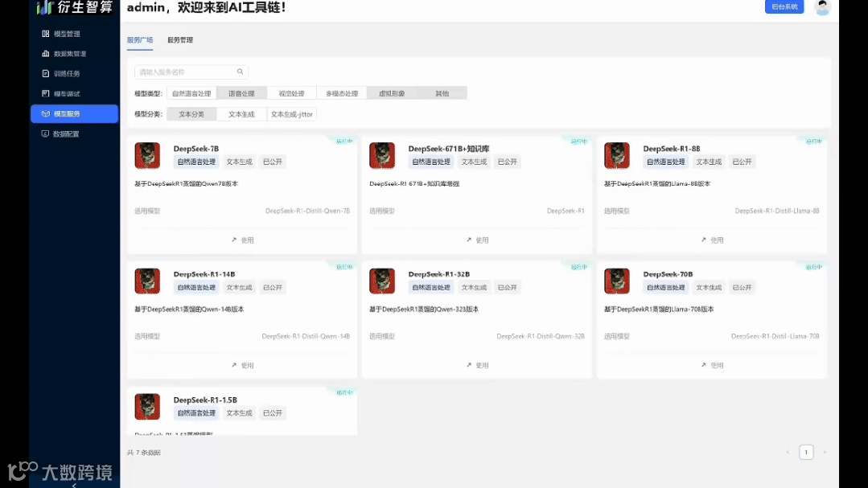Click the DeepSeek-70B card title
The height and width of the screenshot is (488, 868).
pos(668,274)
